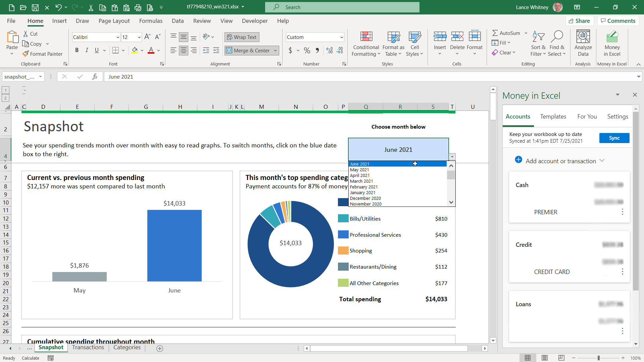This screenshot has height=362, width=644.
Task: Click the Find & Select magnifier icon
Action: point(557,36)
